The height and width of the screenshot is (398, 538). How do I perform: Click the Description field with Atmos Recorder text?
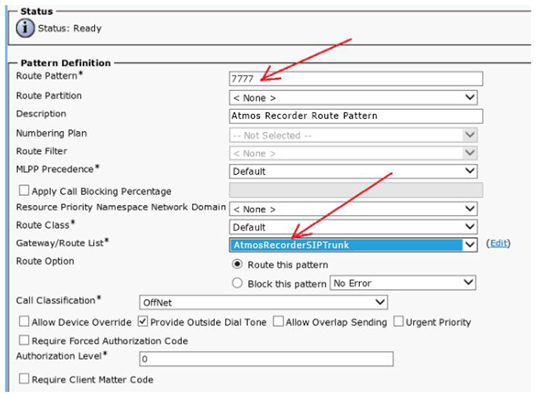tap(356, 116)
